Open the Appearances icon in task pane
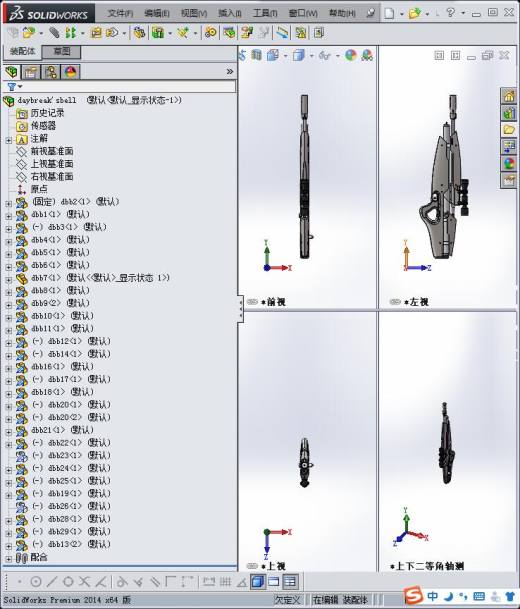The height and width of the screenshot is (609, 520). [509, 163]
